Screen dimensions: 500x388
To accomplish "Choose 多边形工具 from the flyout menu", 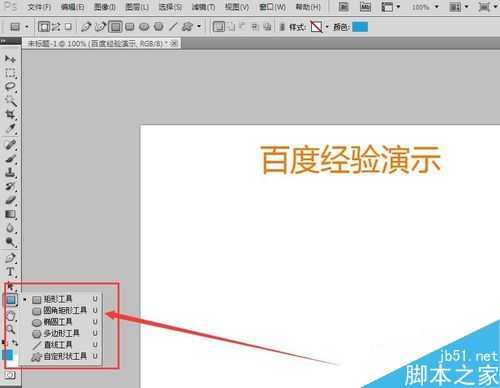I will (x=61, y=333).
